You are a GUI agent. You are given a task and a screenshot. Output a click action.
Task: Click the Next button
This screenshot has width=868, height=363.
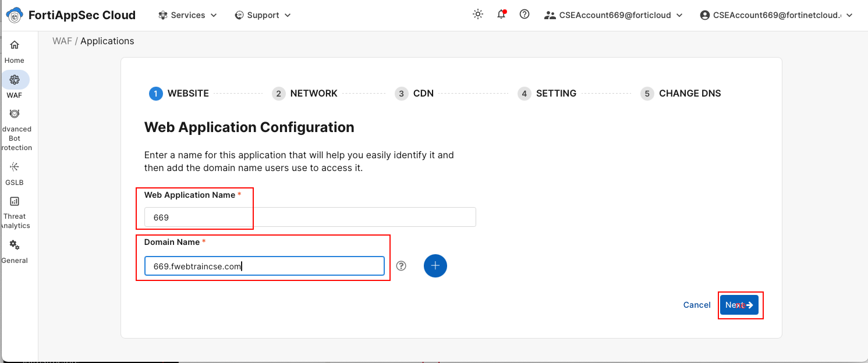[739, 305]
